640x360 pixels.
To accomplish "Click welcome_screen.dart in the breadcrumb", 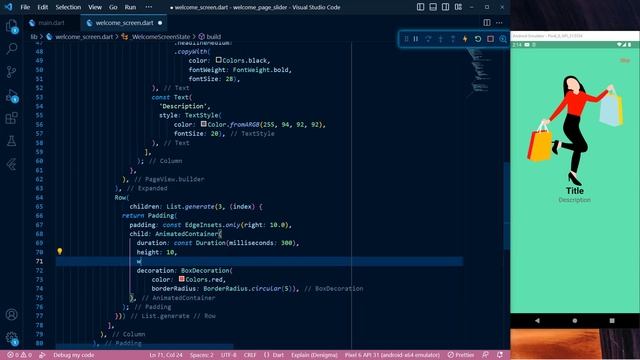I will (84, 36).
